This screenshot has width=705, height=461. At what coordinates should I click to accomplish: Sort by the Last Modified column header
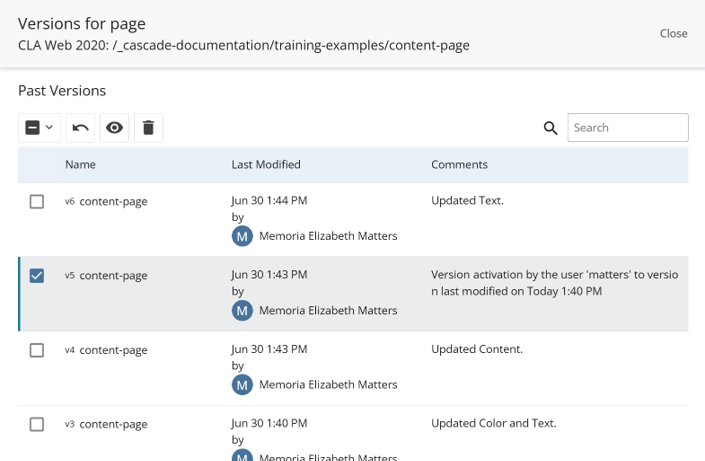click(x=265, y=164)
